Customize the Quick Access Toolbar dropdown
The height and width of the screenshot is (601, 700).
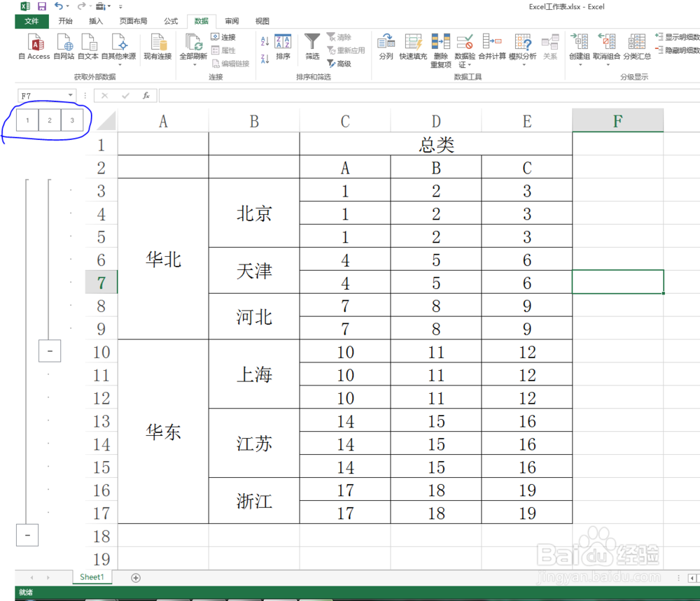(x=120, y=7)
